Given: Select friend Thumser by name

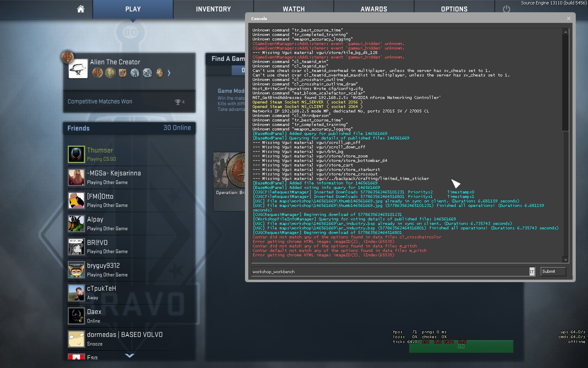Looking at the screenshot, I should (x=100, y=150).
